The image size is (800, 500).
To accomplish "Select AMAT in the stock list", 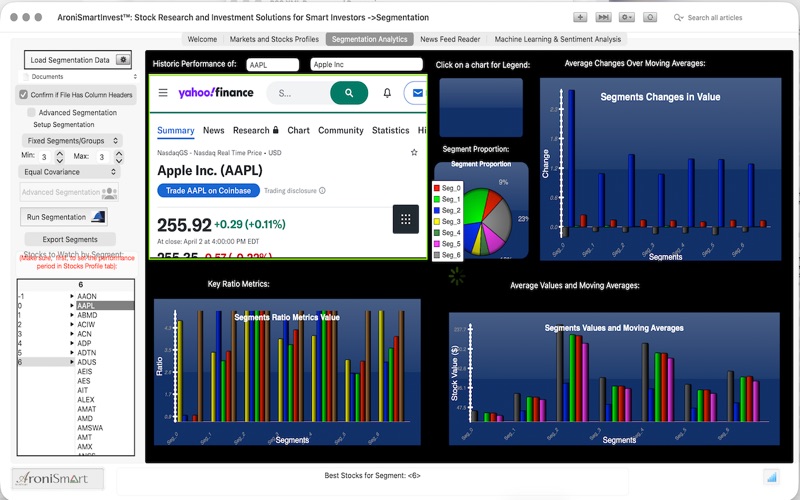I will pyautogui.click(x=87, y=409).
